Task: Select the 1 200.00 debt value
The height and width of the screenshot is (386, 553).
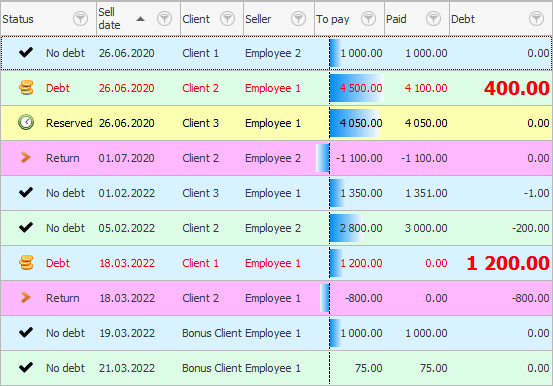Action: 508,263
